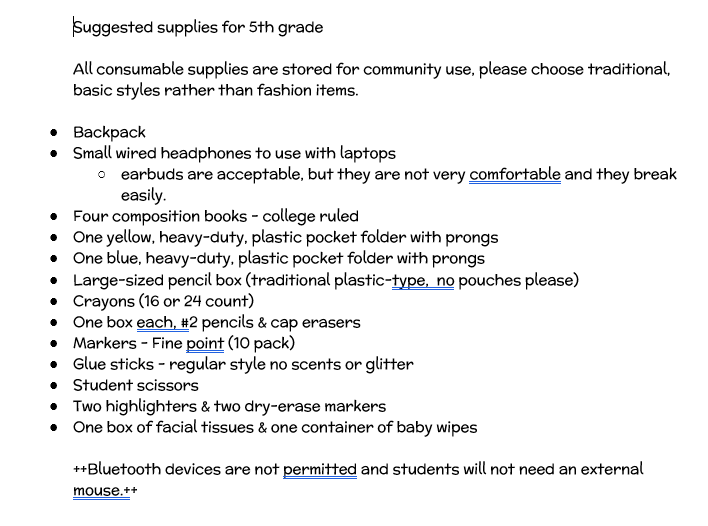Image resolution: width=708 pixels, height=526 pixels.
Task: Click the "Glue sticks" bullet line
Action: 243,364
